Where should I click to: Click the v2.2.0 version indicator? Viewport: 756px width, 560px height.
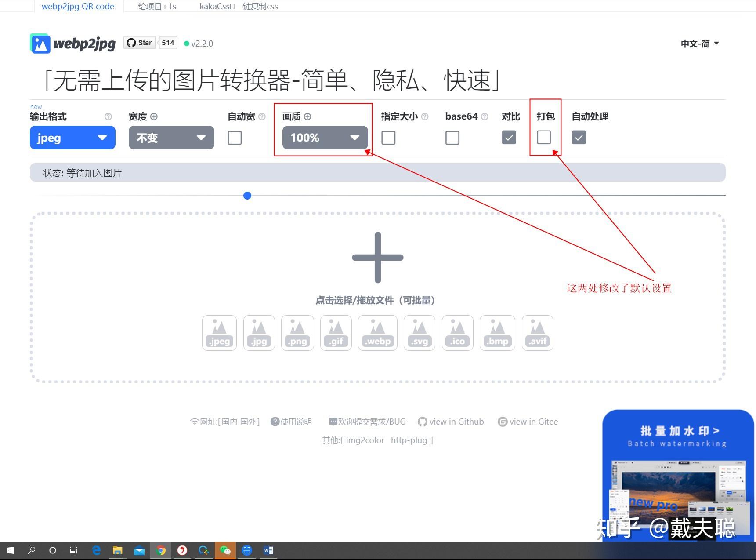(x=199, y=44)
